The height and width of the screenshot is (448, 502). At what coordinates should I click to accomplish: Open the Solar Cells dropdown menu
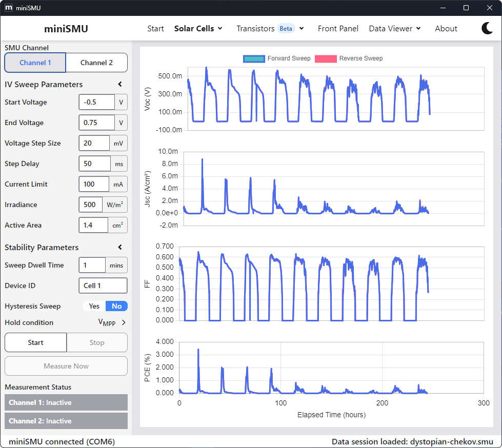[198, 28]
